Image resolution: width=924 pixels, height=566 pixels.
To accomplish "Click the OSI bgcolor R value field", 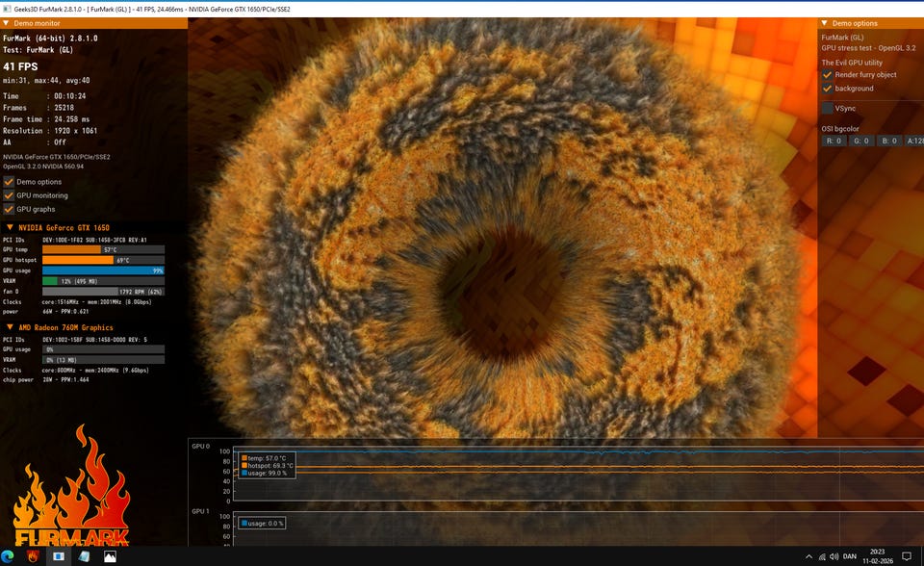I will [x=834, y=141].
